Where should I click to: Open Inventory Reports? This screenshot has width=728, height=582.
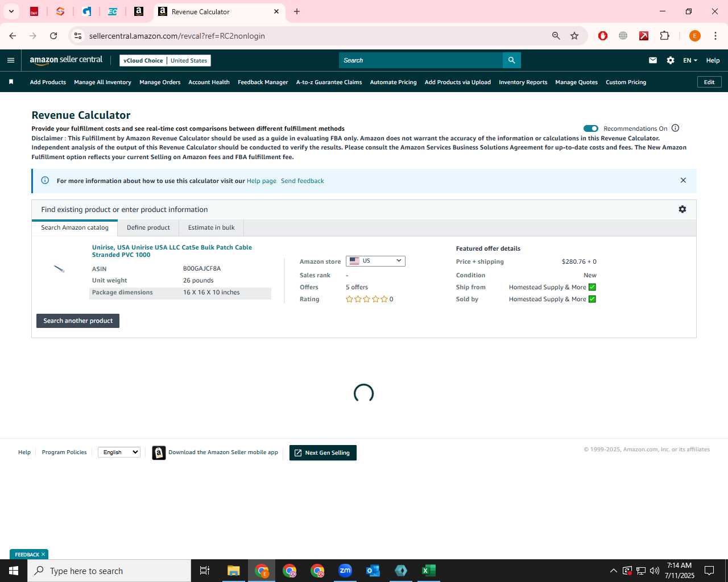coord(523,82)
